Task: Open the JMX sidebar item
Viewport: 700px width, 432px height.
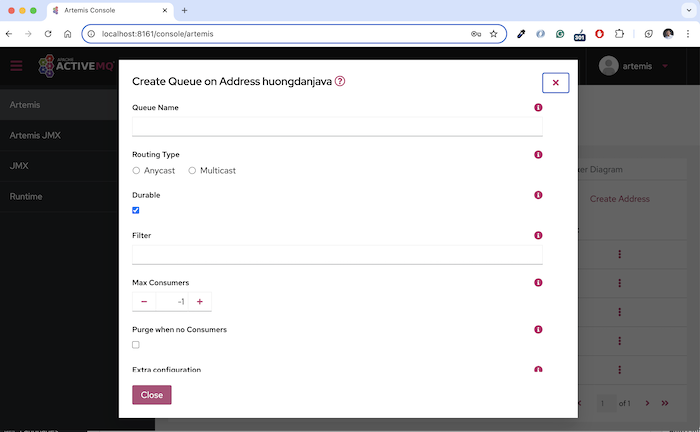Action: tap(58, 166)
